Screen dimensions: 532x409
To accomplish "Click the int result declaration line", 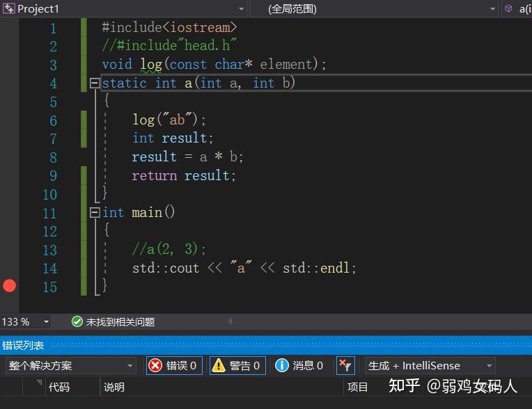I will click(x=173, y=138).
